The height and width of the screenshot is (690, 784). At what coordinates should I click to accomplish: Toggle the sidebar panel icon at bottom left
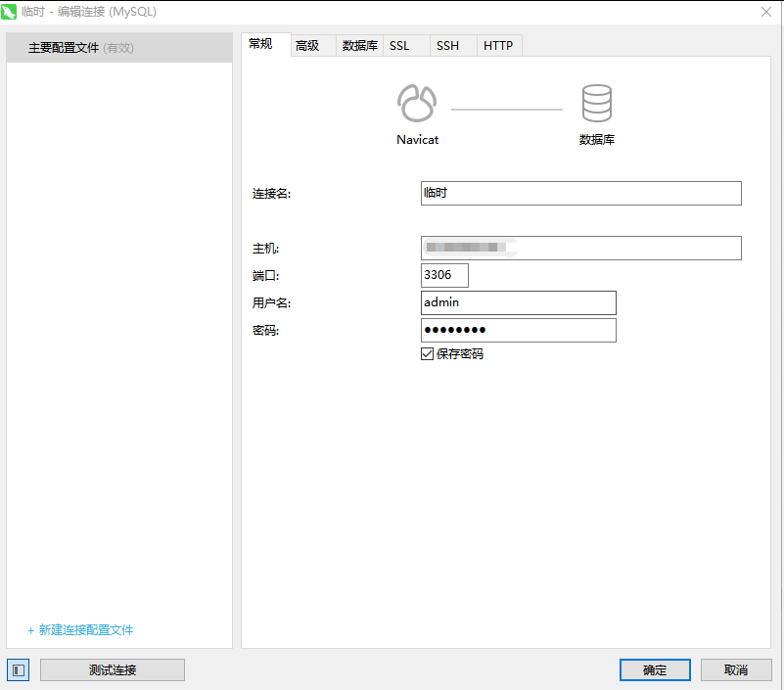[19, 670]
